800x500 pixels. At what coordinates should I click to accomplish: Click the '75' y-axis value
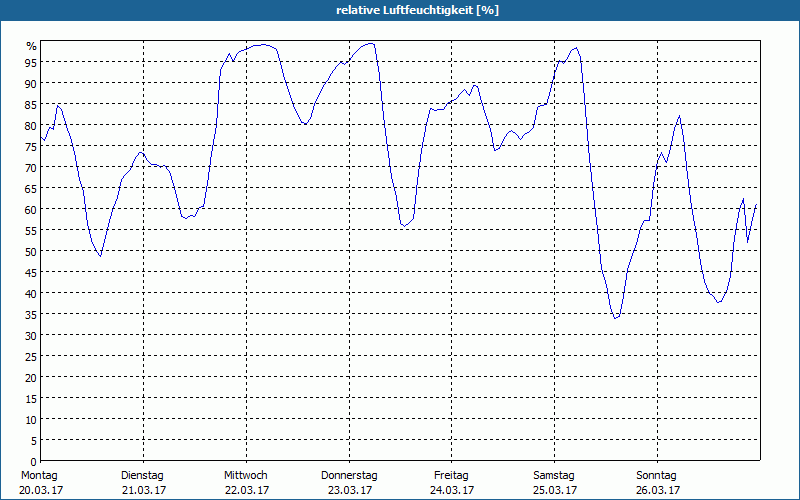(x=31, y=147)
